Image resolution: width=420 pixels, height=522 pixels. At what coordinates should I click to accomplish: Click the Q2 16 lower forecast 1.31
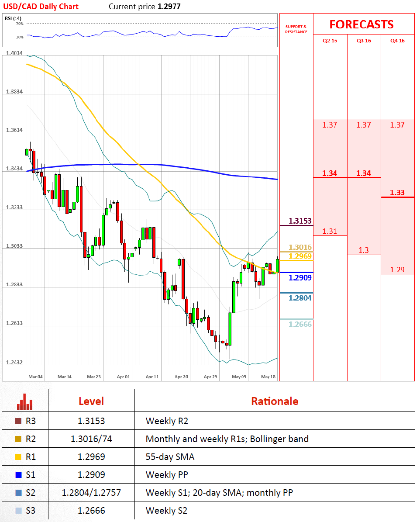[330, 231]
